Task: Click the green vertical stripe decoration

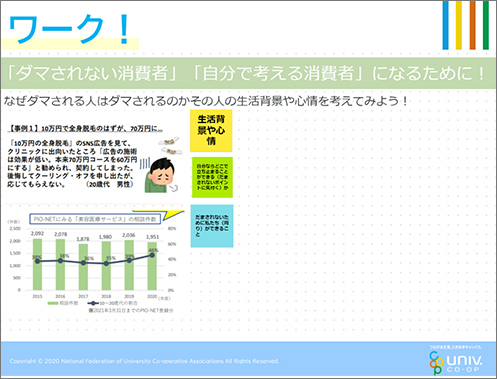Action: pyautogui.click(x=486, y=25)
